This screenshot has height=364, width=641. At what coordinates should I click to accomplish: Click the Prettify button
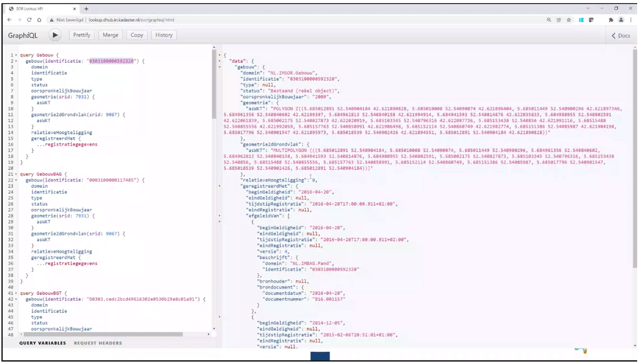pyautogui.click(x=82, y=35)
